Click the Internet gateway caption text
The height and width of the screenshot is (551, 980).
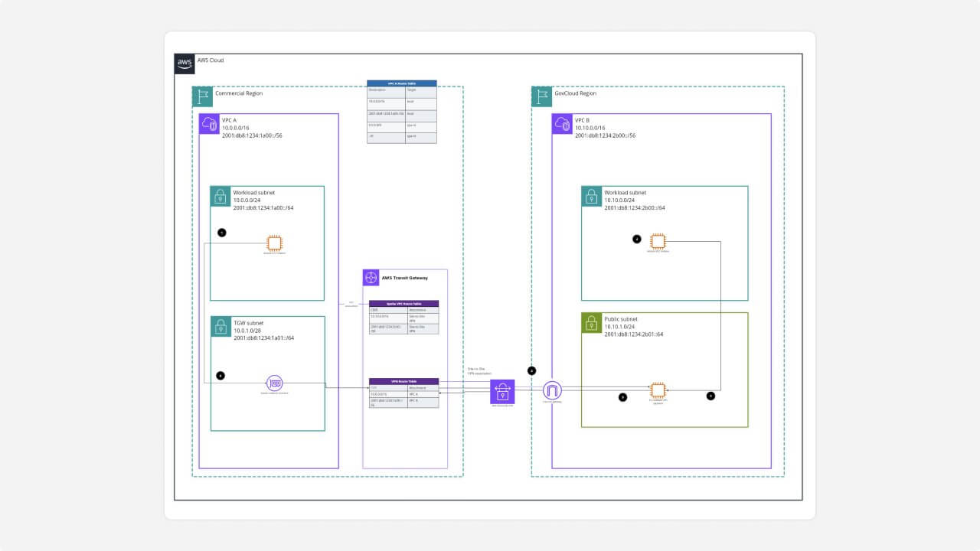553,403
